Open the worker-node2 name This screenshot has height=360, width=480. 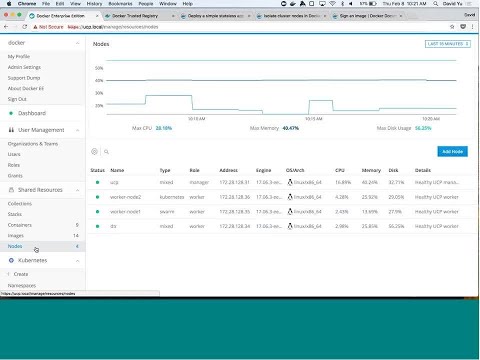[125, 197]
